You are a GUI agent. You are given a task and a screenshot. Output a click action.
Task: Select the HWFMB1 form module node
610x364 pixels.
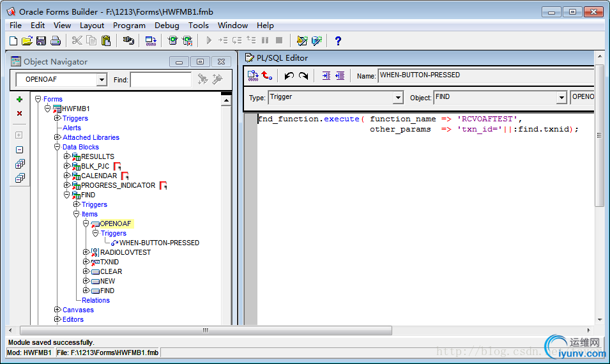76,109
